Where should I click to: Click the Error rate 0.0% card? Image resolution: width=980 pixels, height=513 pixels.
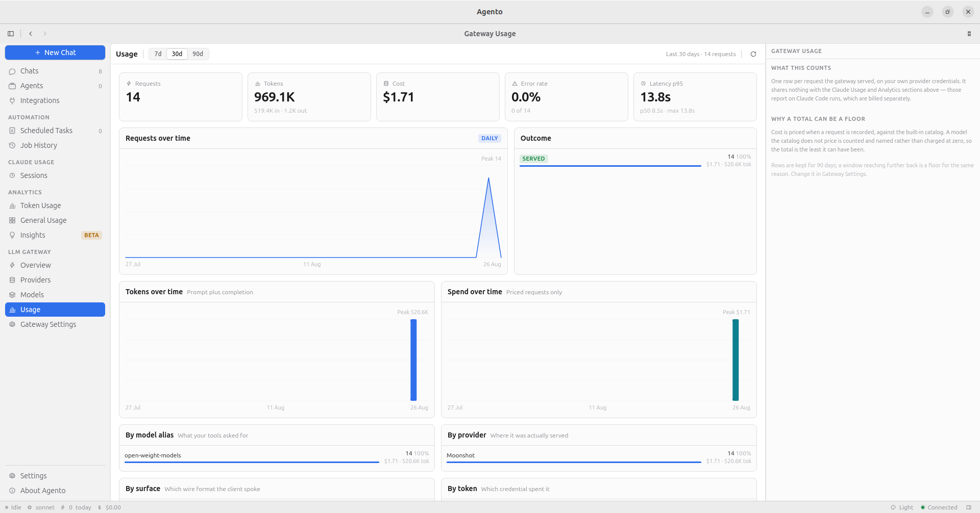[567, 97]
